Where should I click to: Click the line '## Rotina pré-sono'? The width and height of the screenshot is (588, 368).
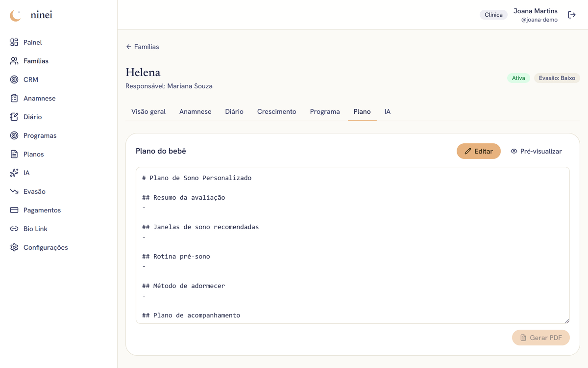pyautogui.click(x=176, y=256)
